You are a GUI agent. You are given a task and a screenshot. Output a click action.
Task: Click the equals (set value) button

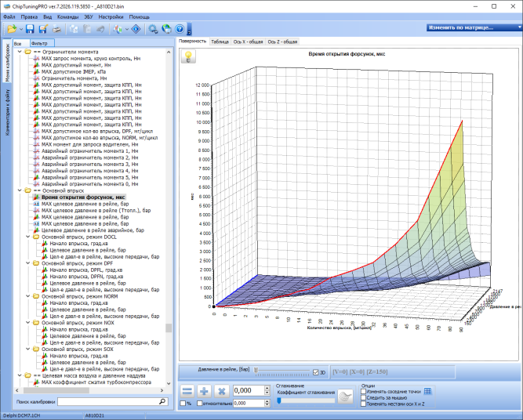tap(187, 391)
